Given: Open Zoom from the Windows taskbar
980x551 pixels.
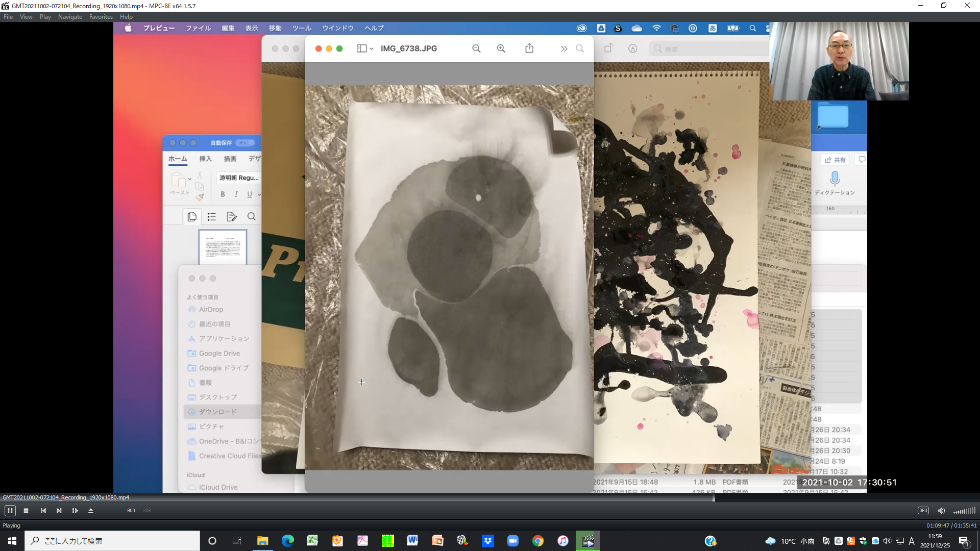Looking at the screenshot, I should point(513,541).
